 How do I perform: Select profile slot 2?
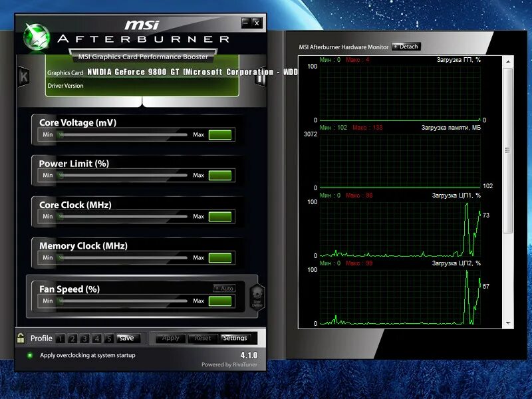[x=72, y=338]
